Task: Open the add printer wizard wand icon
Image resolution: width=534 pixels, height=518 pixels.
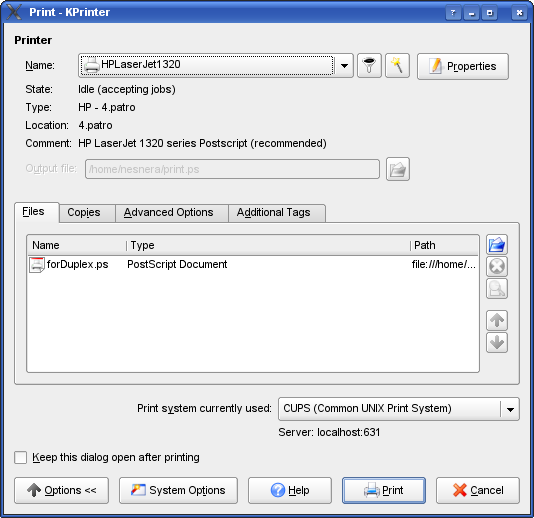Action: pyautogui.click(x=397, y=65)
